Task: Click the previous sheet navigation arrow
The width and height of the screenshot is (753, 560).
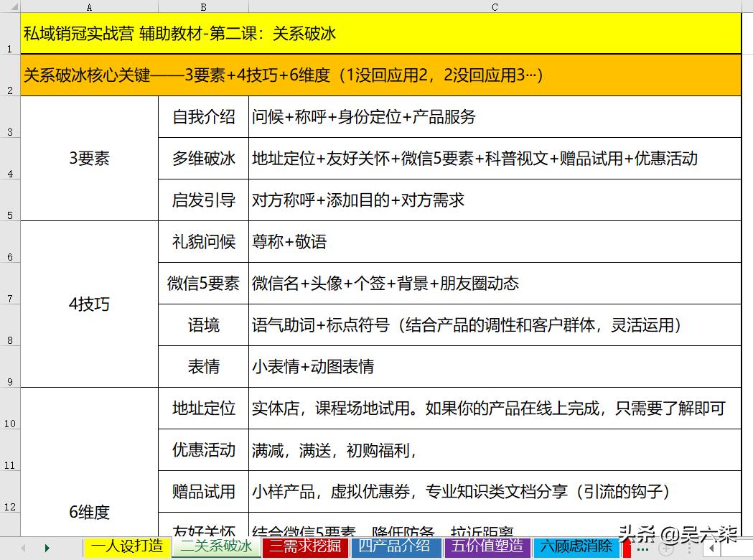Action: [x=24, y=548]
